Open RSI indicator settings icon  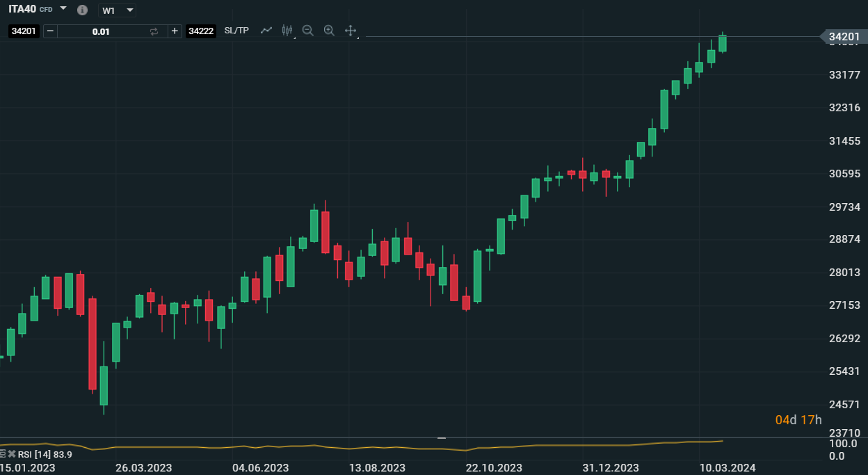point(3,454)
